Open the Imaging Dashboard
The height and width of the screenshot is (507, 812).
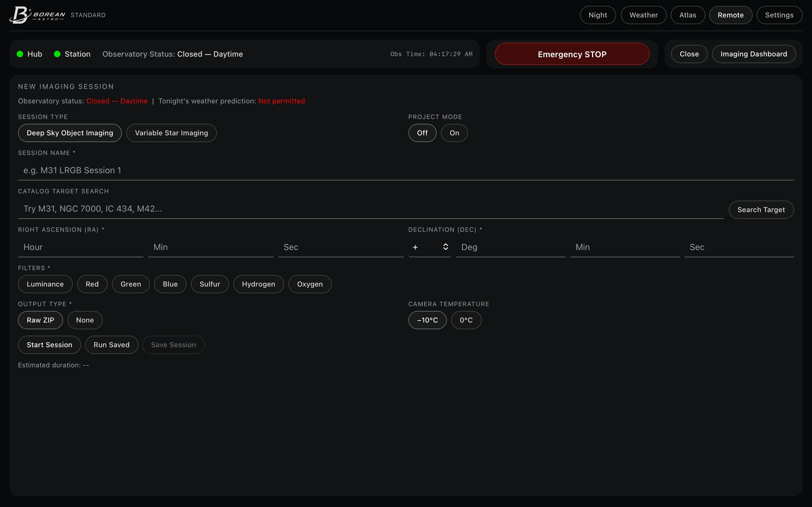click(x=753, y=54)
